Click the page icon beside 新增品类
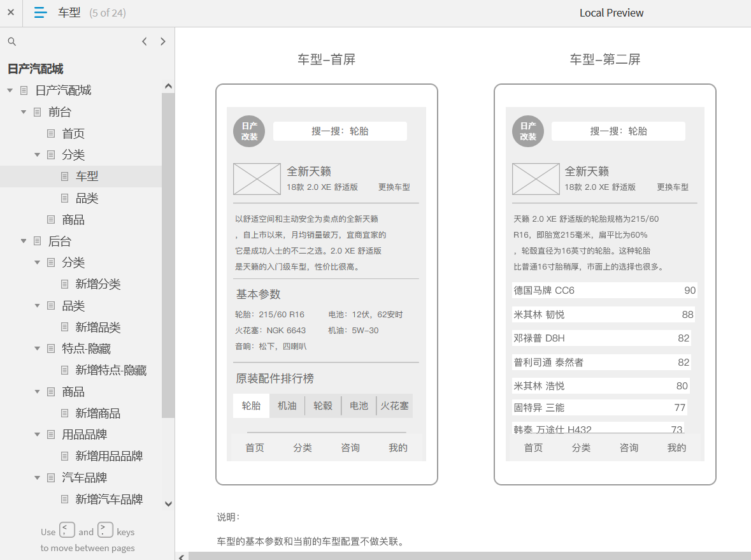Viewport: 751px width, 560px height. click(x=65, y=327)
